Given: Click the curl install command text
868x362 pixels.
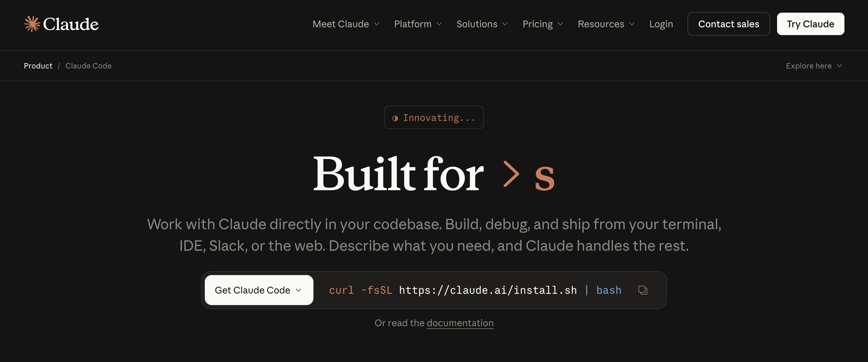Looking at the screenshot, I should tap(475, 290).
